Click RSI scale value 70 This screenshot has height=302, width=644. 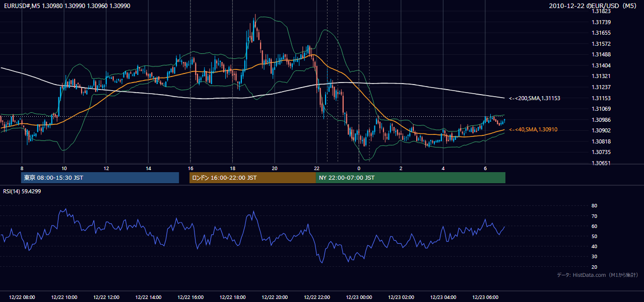[595, 216]
